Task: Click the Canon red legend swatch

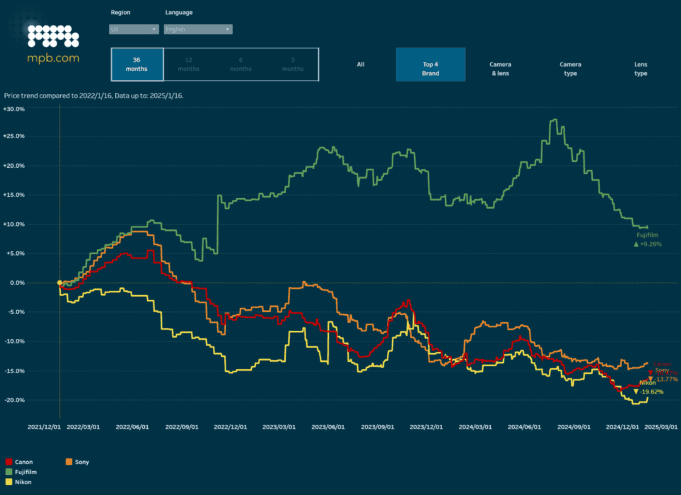Action: click(x=9, y=462)
